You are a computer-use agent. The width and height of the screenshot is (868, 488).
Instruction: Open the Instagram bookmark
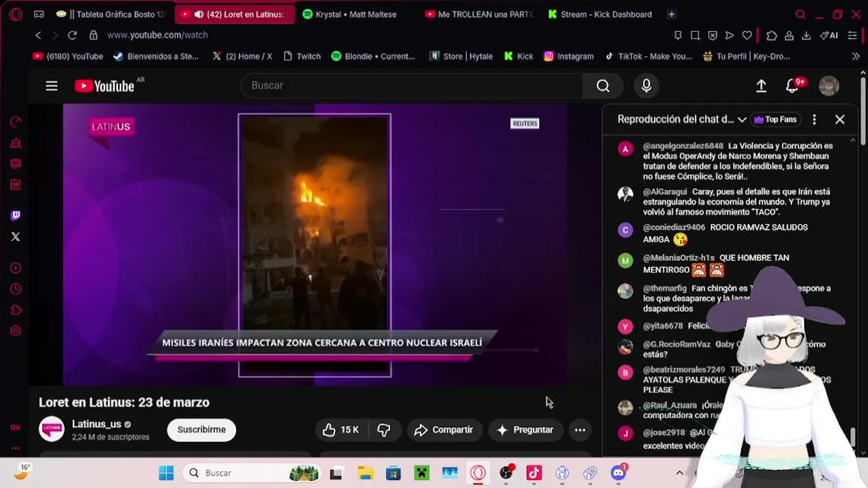pos(568,56)
